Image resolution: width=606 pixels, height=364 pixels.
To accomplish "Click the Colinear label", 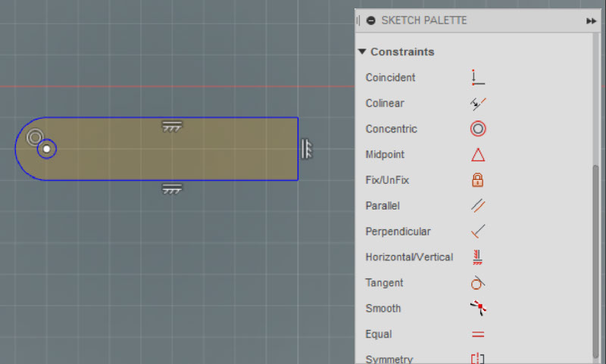I will tap(385, 104).
